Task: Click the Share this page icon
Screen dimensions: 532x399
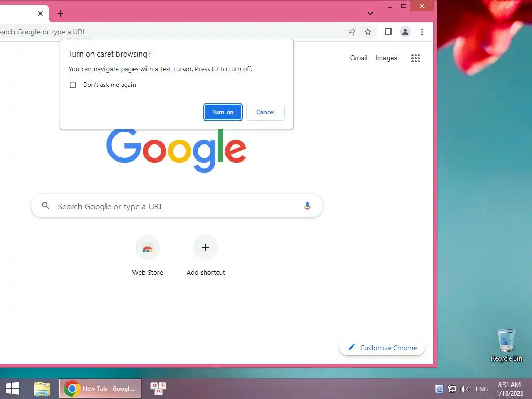Action: [351, 32]
